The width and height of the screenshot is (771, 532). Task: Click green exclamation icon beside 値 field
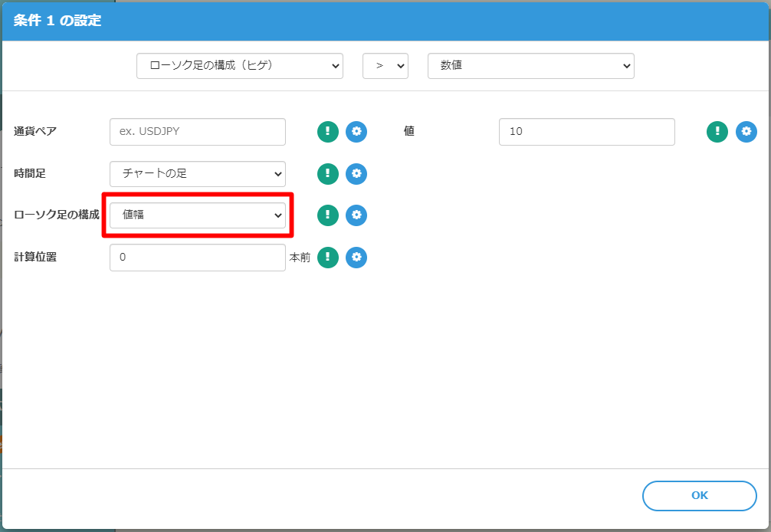[x=717, y=132]
